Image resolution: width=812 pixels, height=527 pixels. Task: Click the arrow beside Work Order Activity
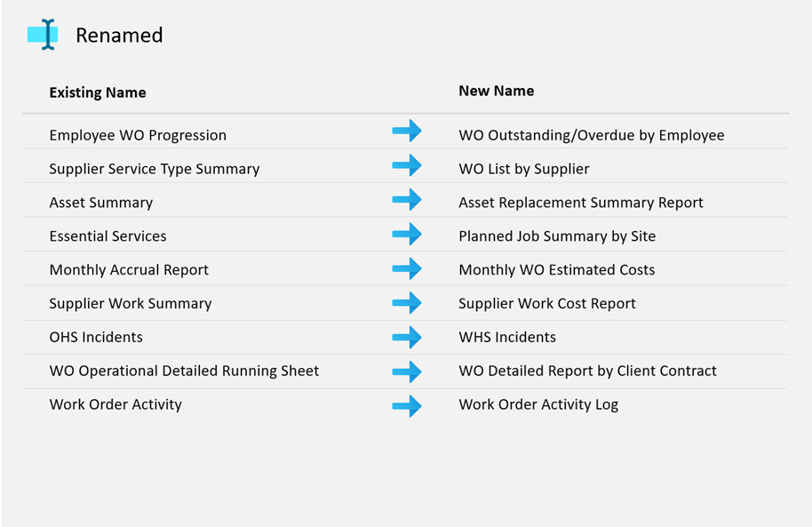tap(407, 405)
